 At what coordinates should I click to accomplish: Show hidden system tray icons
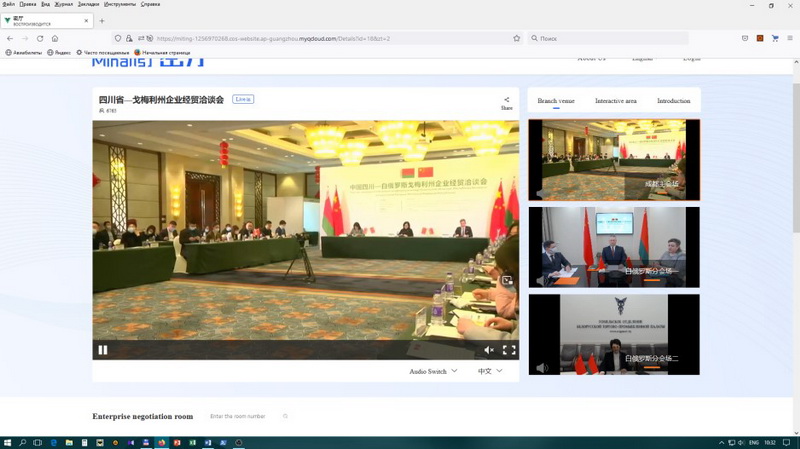(x=721, y=442)
